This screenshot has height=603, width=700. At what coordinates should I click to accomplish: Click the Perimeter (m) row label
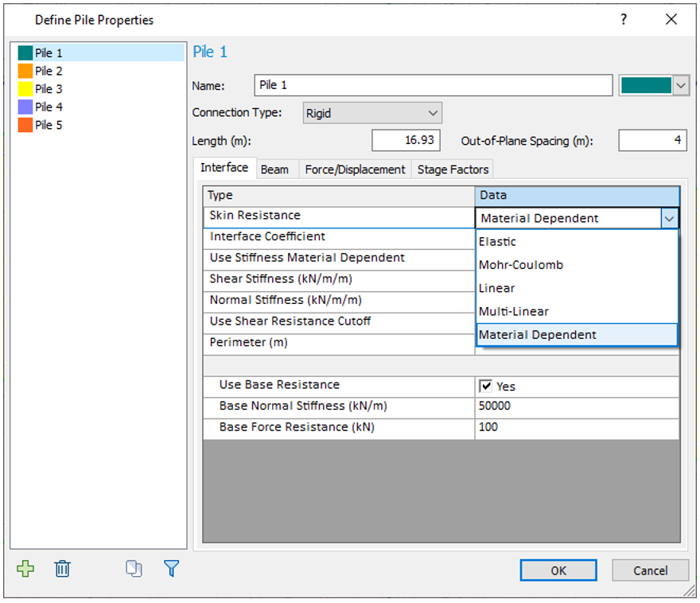click(x=249, y=342)
